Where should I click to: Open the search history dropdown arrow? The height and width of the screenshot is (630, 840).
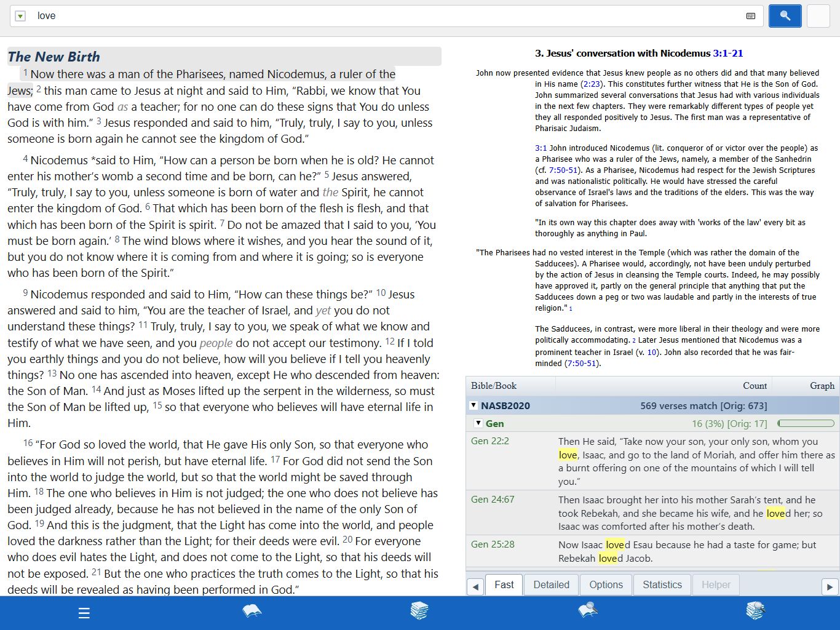click(x=20, y=16)
